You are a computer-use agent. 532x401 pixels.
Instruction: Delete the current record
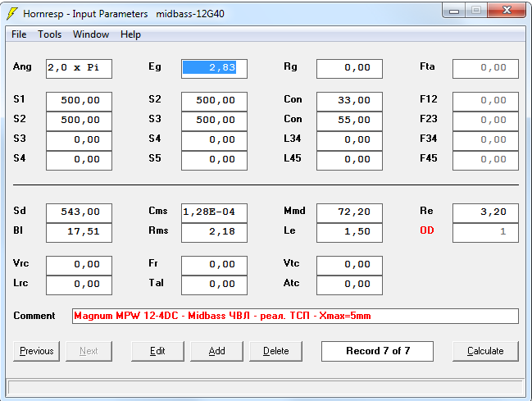click(x=275, y=351)
